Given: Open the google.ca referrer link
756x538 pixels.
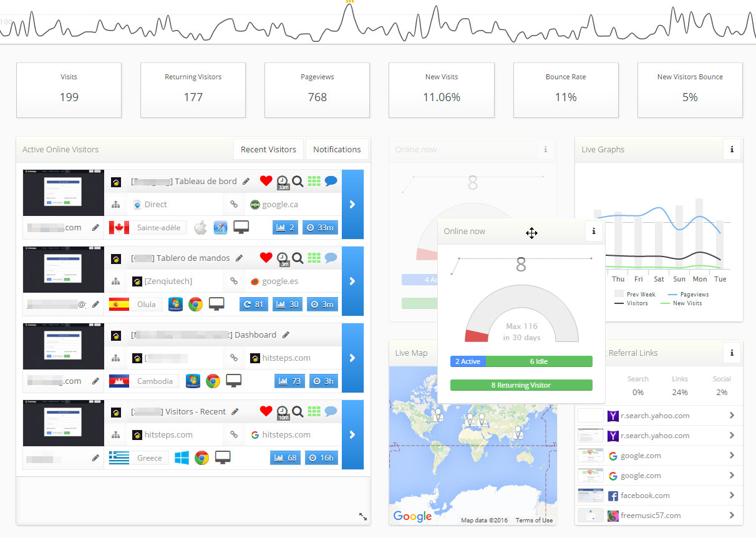Looking at the screenshot, I should click(x=280, y=205).
